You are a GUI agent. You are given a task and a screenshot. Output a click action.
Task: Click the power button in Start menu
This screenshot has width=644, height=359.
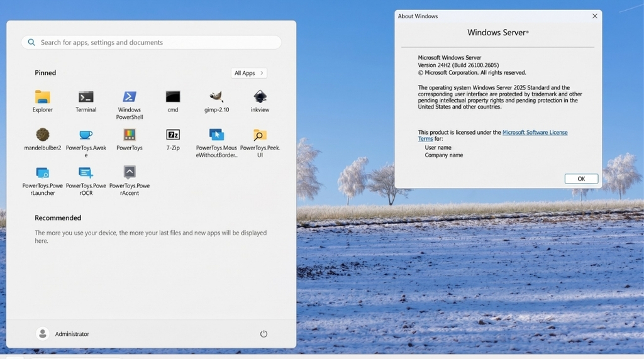(x=264, y=333)
